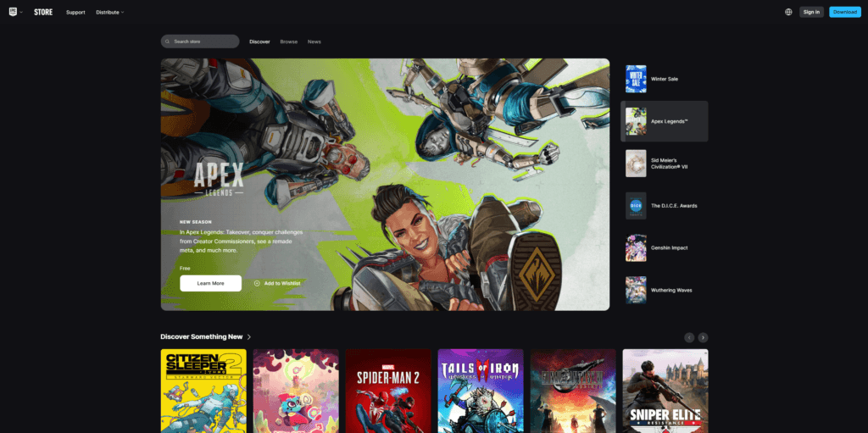Open the Apex Legends hero banner
This screenshot has height=433, width=868.
click(x=385, y=185)
